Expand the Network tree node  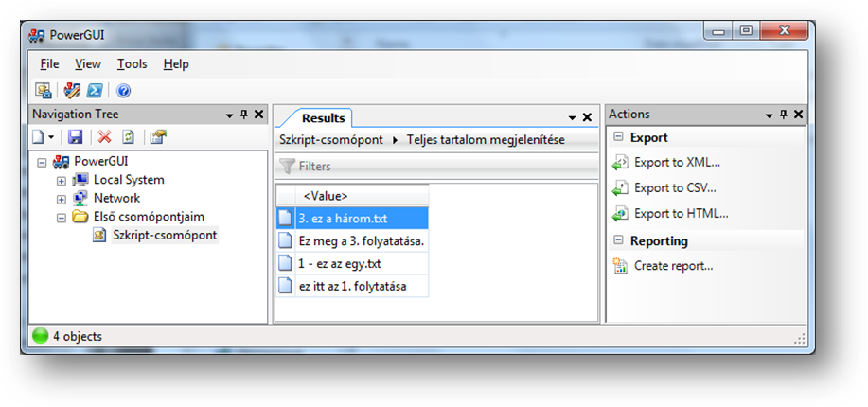click(62, 199)
